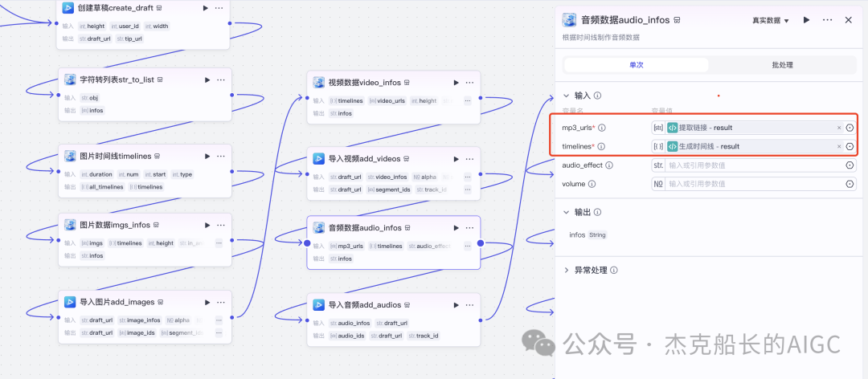The height and width of the screenshot is (379, 868).
Task: Expand the 异常处理 section
Action: (x=567, y=270)
